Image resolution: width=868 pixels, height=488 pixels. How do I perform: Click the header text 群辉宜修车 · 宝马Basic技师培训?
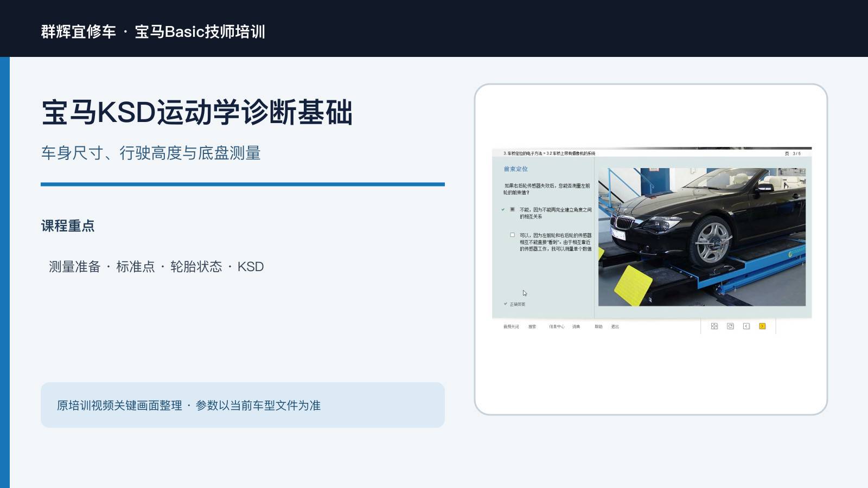[153, 31]
